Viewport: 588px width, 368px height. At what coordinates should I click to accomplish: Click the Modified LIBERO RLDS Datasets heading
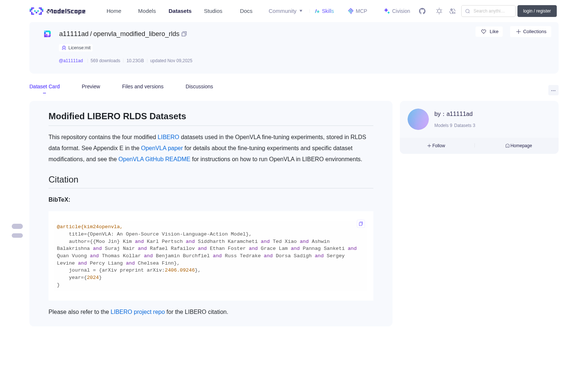point(117,116)
